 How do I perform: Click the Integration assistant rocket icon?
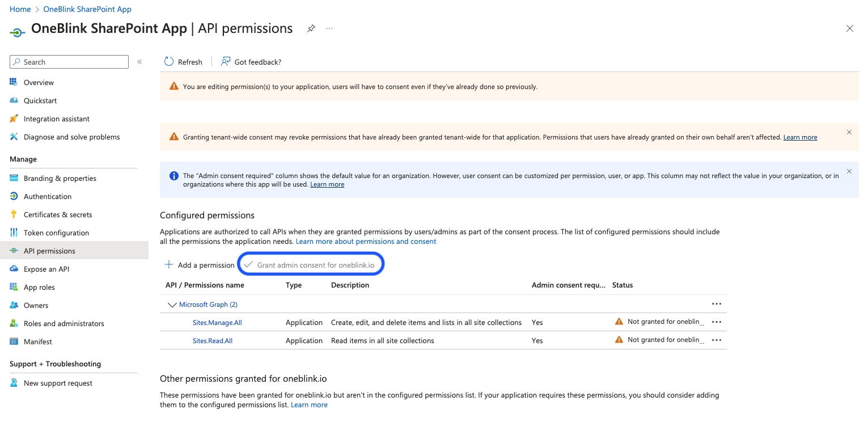click(x=14, y=119)
